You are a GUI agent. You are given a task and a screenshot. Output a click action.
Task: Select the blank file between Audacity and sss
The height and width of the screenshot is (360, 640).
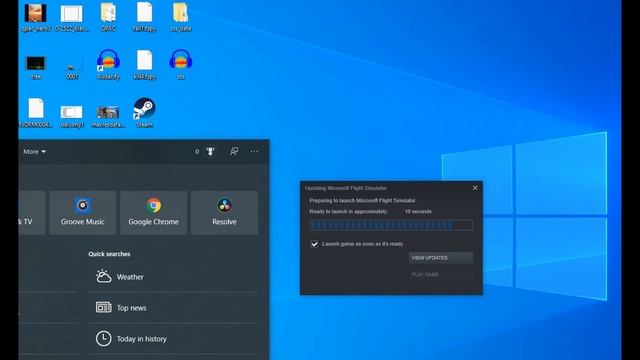coord(144,64)
